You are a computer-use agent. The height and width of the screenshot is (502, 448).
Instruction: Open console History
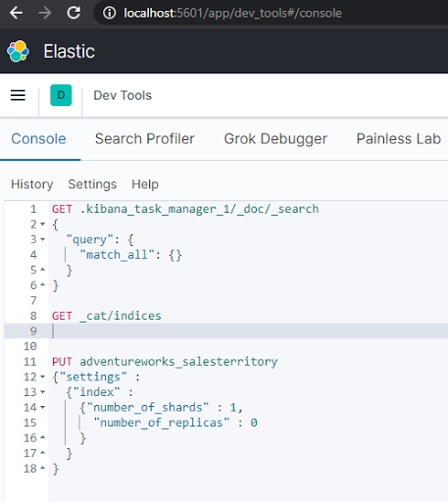click(x=32, y=184)
